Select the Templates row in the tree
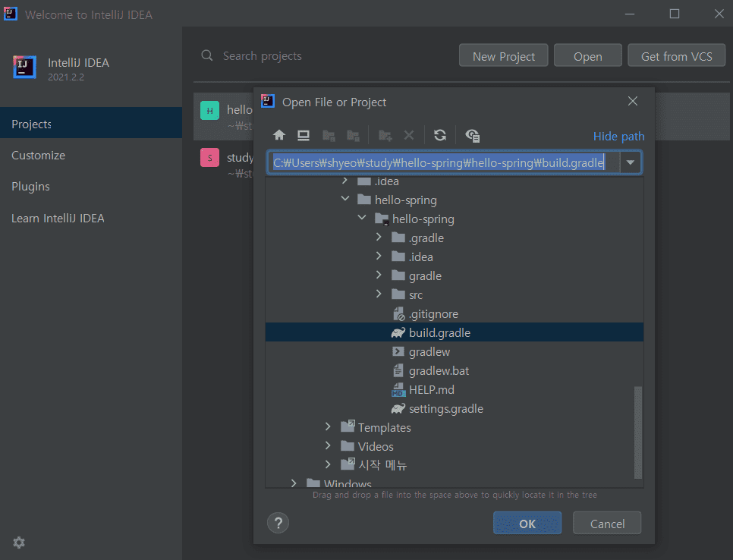Viewport: 733px width, 560px height. (x=454, y=427)
